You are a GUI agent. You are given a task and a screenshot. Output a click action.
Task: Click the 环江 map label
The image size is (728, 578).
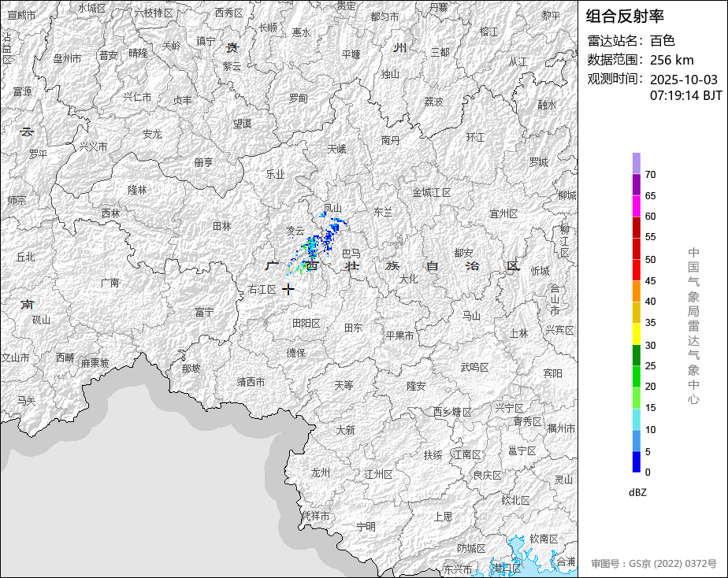pyautogui.click(x=475, y=137)
